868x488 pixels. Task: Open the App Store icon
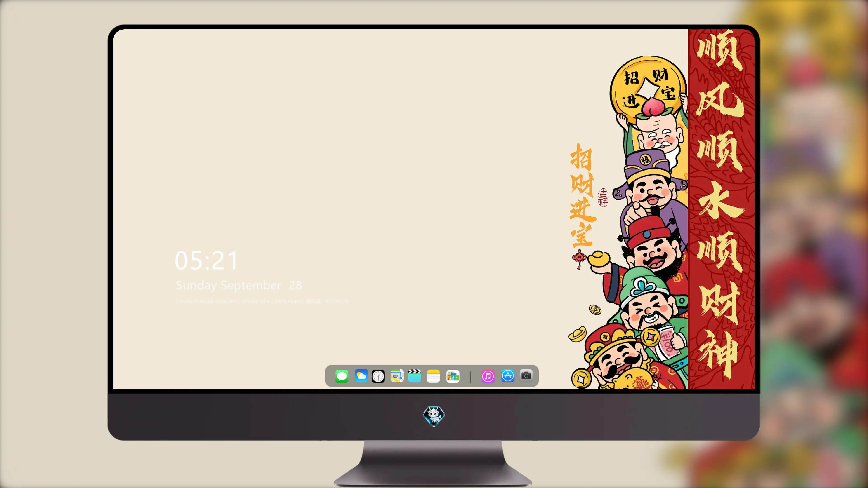tap(508, 376)
